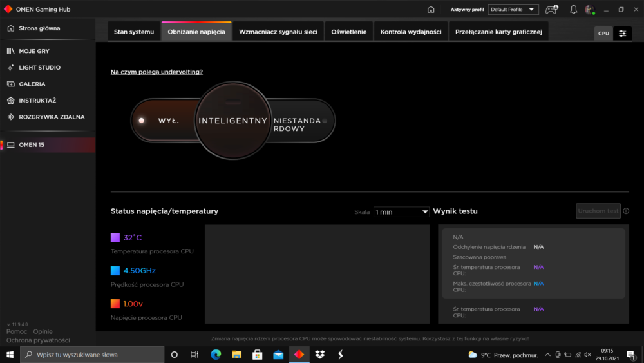The image size is (644, 363).
Task: Open Ochrona prywatności link
Action: point(38,340)
